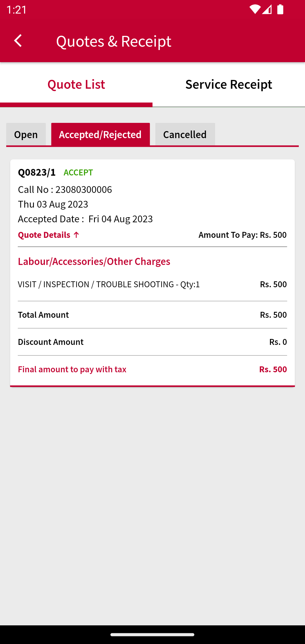Tap the cellular signal icon
Viewport: 305px width, 644px height.
coord(267,9)
